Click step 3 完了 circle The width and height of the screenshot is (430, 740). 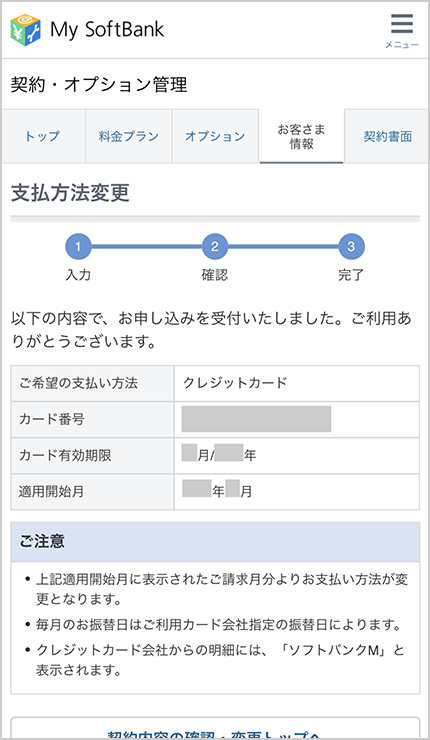click(351, 246)
